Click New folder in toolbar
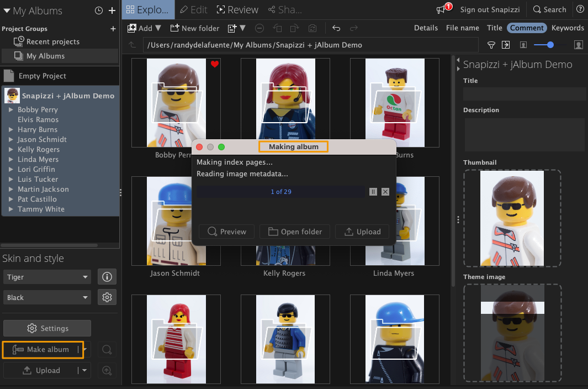This screenshot has width=588, height=389. click(195, 28)
